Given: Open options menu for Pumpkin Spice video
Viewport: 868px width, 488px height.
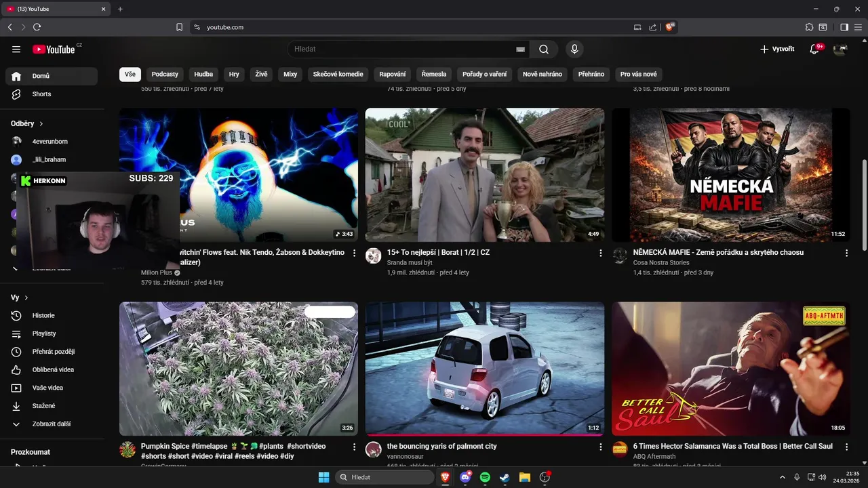Looking at the screenshot, I should click(354, 447).
